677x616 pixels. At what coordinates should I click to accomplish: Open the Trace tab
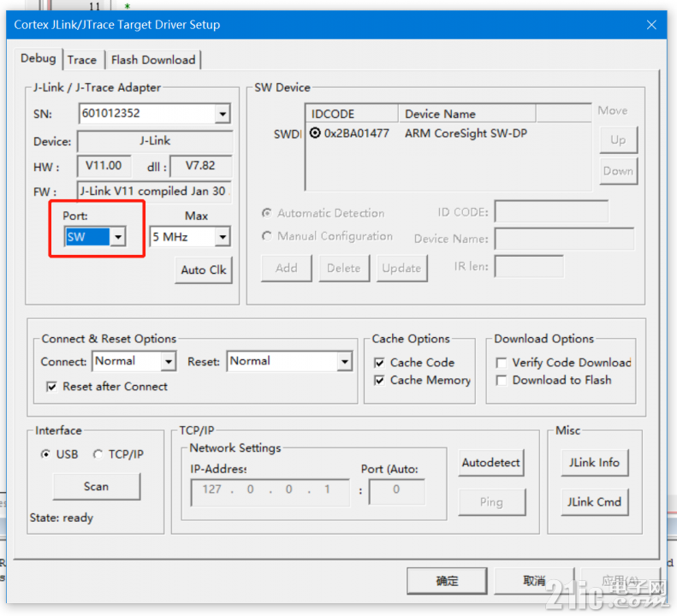(82, 60)
